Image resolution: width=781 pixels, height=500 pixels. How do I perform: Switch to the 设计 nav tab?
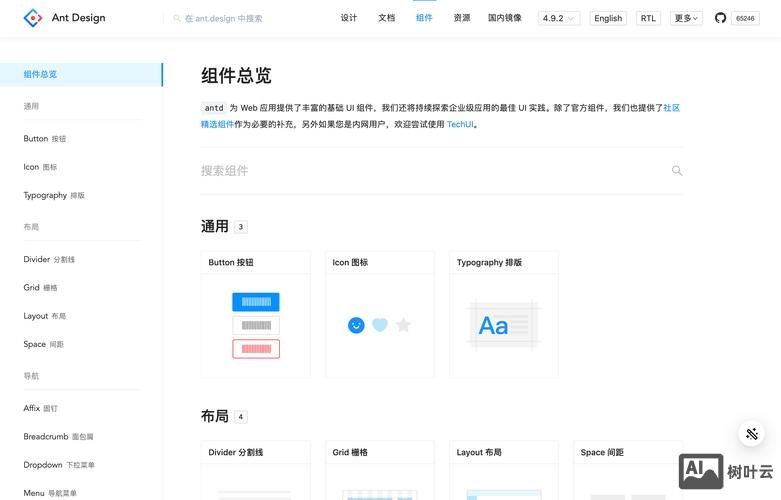(349, 18)
